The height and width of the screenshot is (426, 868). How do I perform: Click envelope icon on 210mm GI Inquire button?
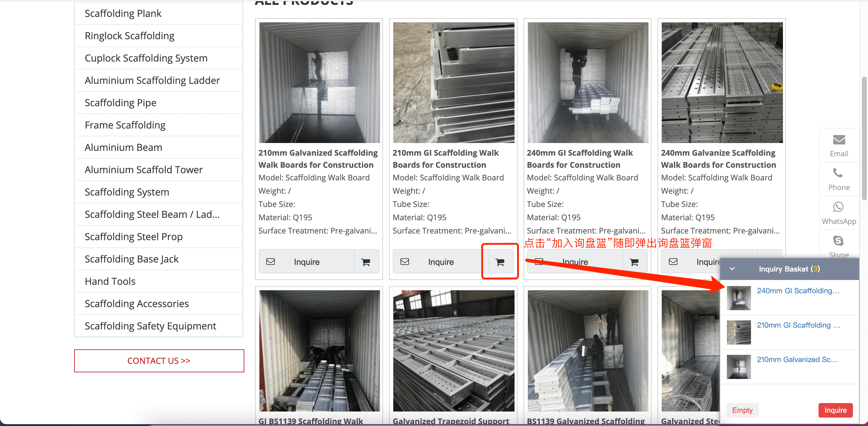405,262
